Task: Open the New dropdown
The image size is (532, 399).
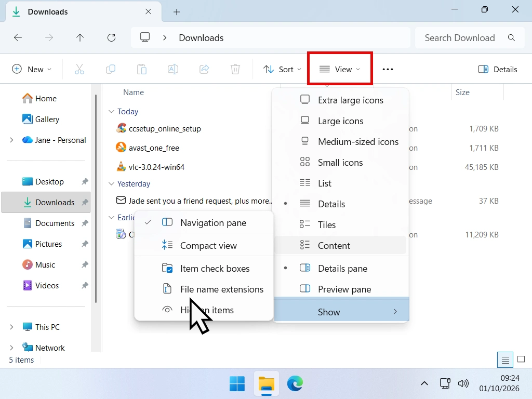Action: click(x=32, y=69)
